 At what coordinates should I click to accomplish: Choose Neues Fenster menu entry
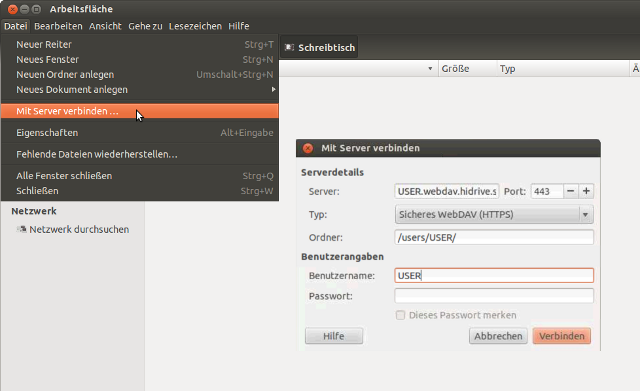point(140,60)
